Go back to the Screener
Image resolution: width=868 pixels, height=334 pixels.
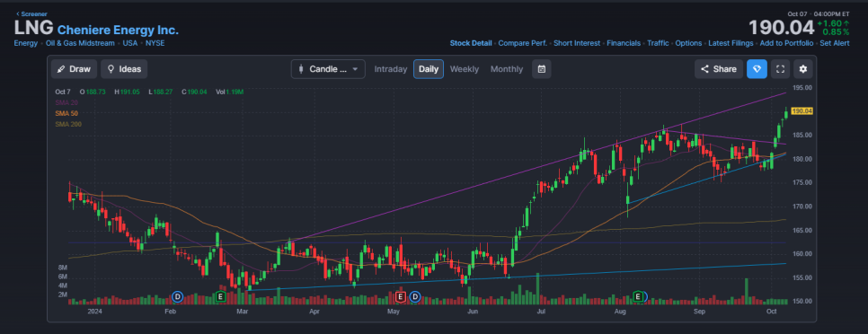(32, 13)
